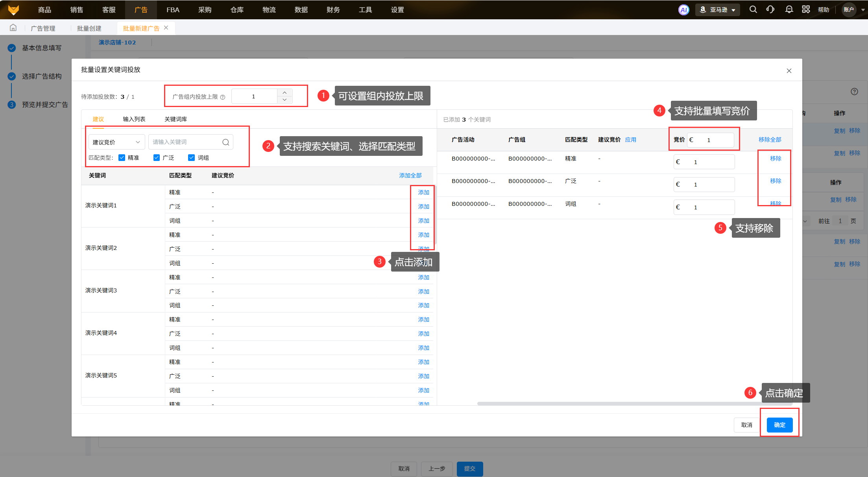The height and width of the screenshot is (477, 868).
Task: Click the home icon in breadcrumb
Action: pyautogui.click(x=13, y=28)
